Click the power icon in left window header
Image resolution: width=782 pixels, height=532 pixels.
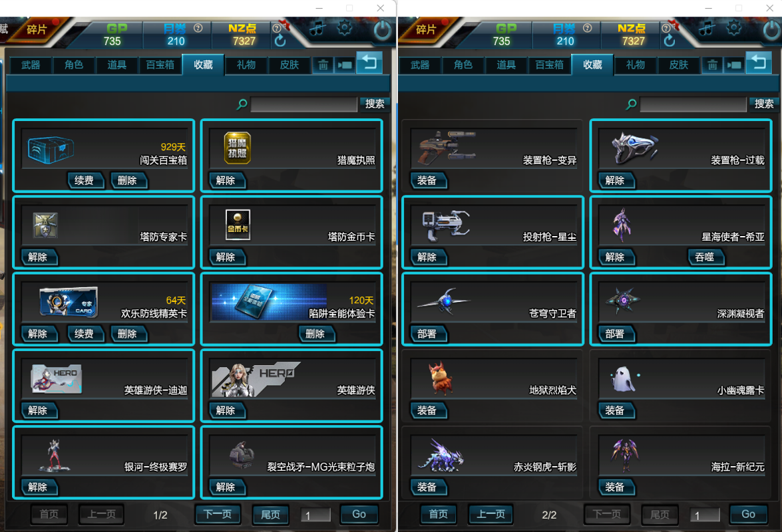click(x=383, y=31)
